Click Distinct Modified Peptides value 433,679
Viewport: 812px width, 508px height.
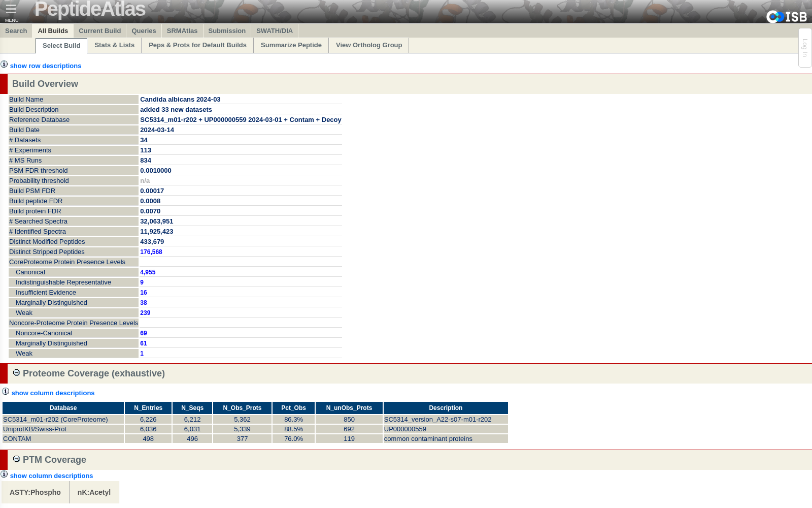(x=152, y=242)
